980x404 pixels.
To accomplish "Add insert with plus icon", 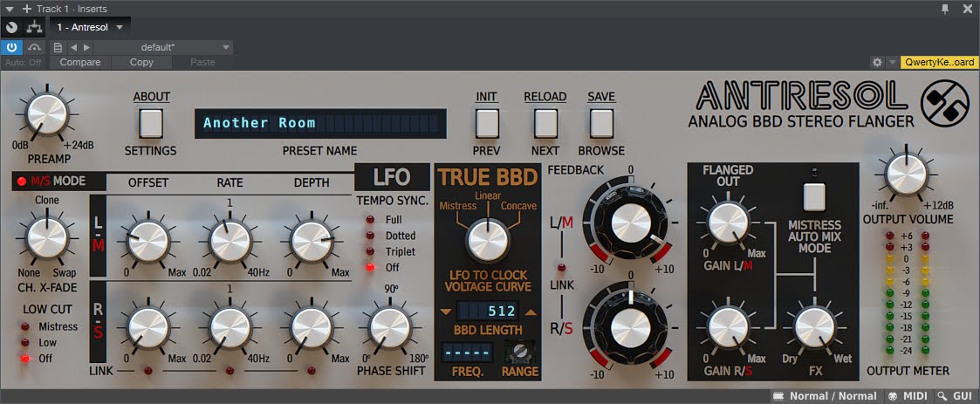I will point(26,9).
